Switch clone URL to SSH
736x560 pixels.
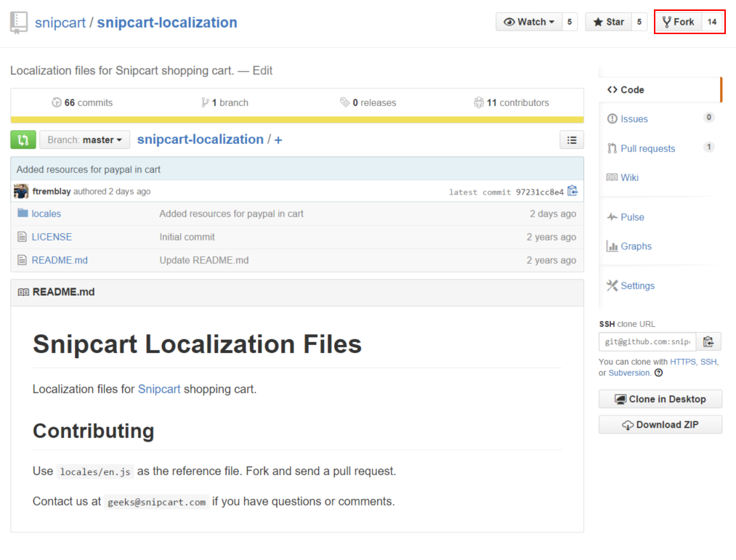pyautogui.click(x=708, y=362)
